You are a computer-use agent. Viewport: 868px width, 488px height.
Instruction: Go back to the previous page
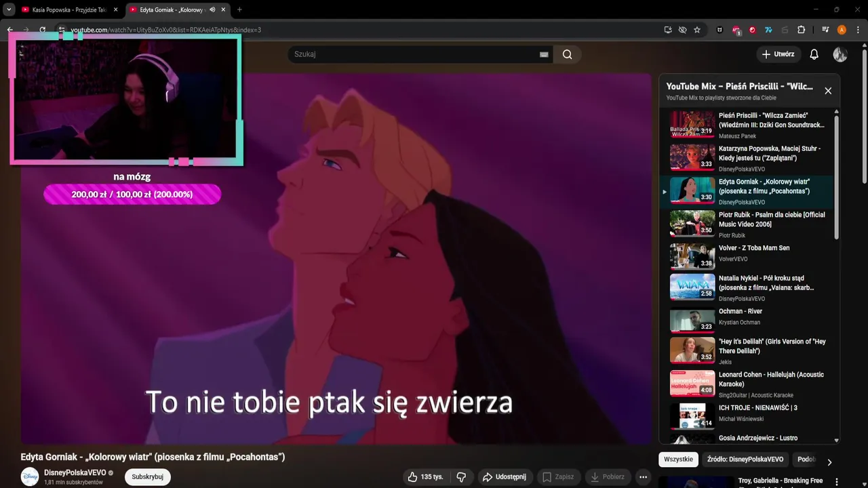point(10,30)
